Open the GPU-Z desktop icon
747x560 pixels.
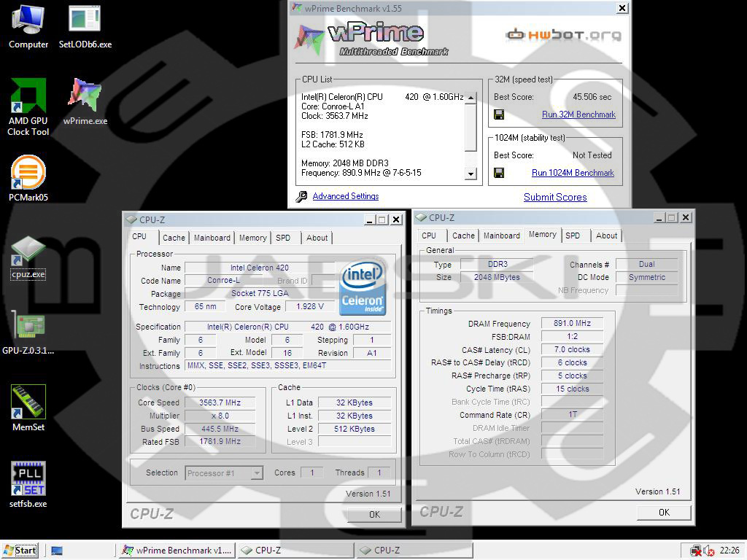coord(28,332)
